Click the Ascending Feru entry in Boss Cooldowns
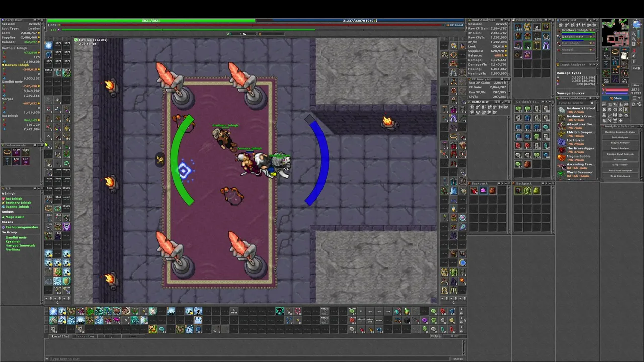 pyautogui.click(x=577, y=166)
